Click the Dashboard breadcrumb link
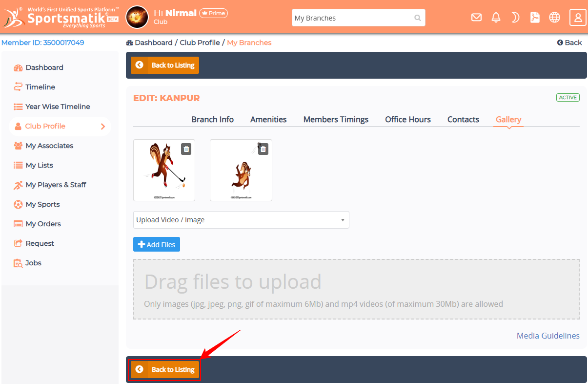Image resolution: width=588 pixels, height=384 pixels. tap(149, 43)
